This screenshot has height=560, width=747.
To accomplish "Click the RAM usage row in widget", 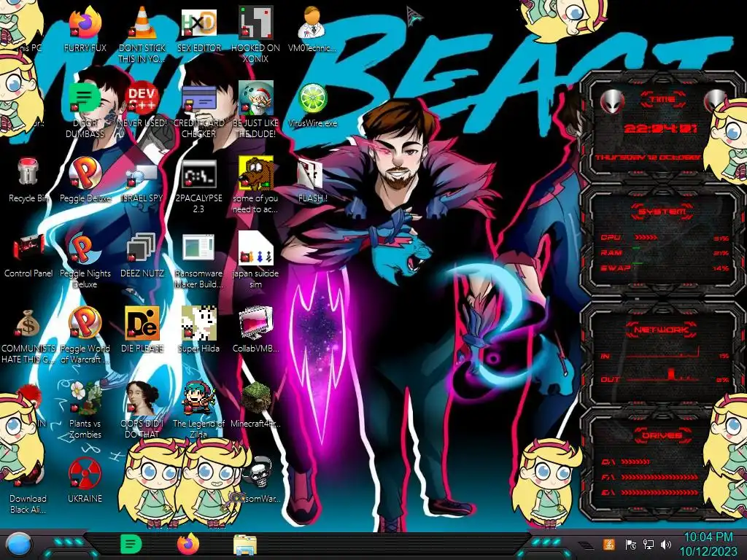I will tap(664, 252).
